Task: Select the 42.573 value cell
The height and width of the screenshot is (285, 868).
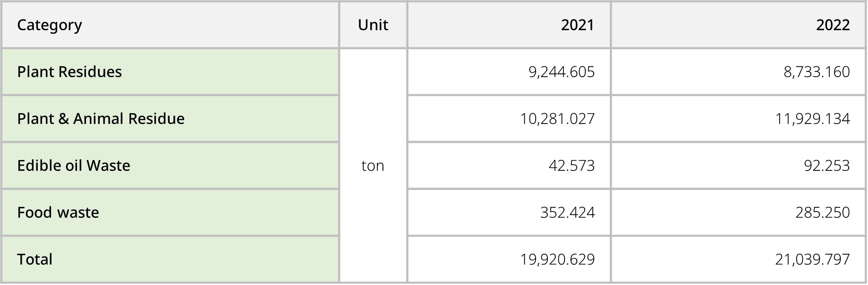Action: [x=572, y=165]
